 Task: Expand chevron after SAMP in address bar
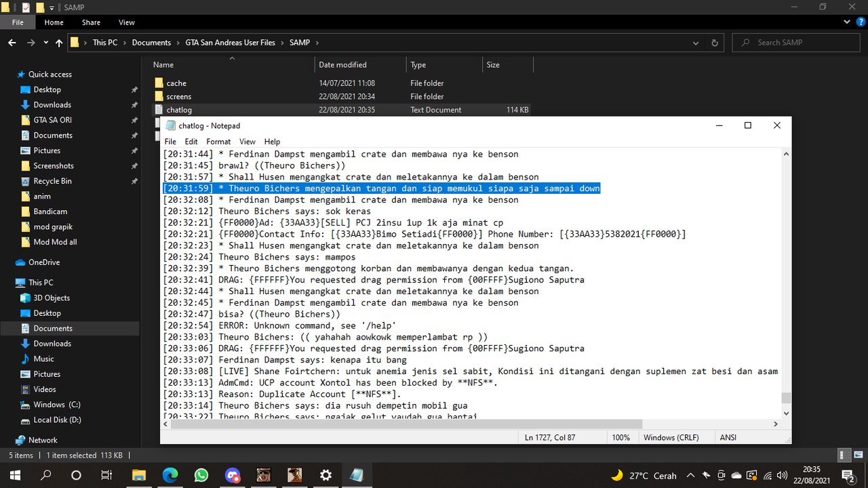click(317, 43)
